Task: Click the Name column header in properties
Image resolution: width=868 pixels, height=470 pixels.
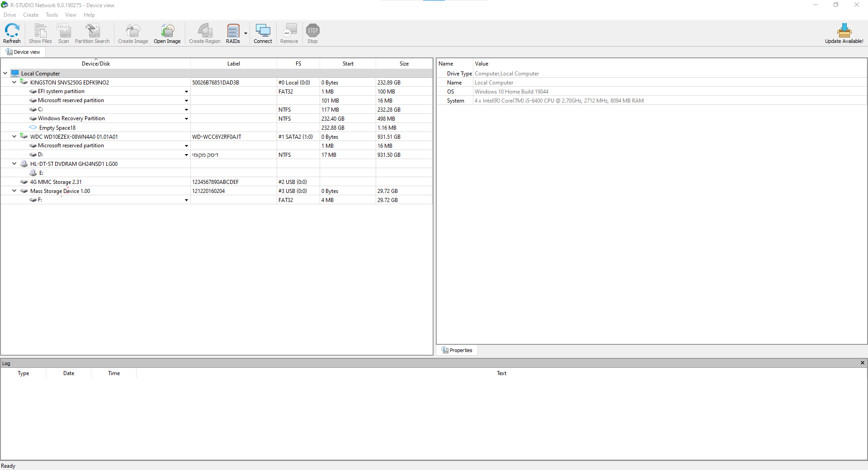Action: 455,64
